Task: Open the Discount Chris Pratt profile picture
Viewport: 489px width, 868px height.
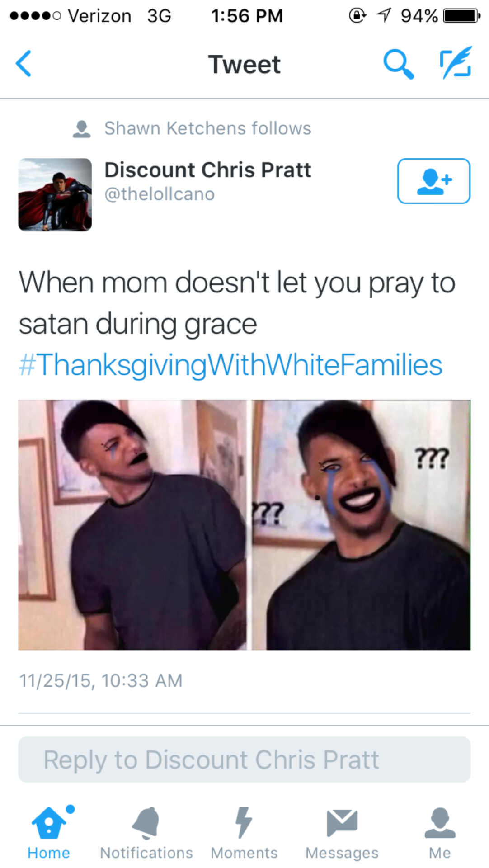Action: [x=55, y=195]
